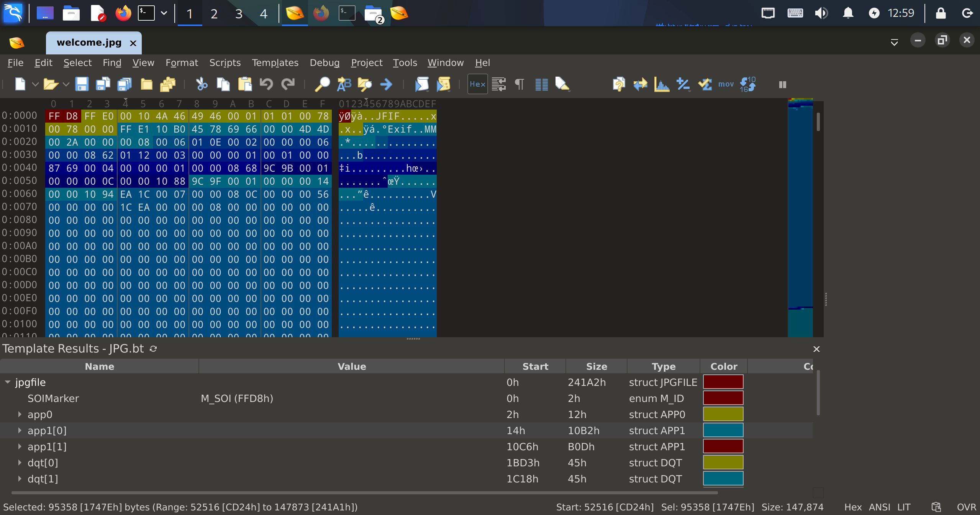
Task: Refresh the Template Results panel
Action: 153,349
